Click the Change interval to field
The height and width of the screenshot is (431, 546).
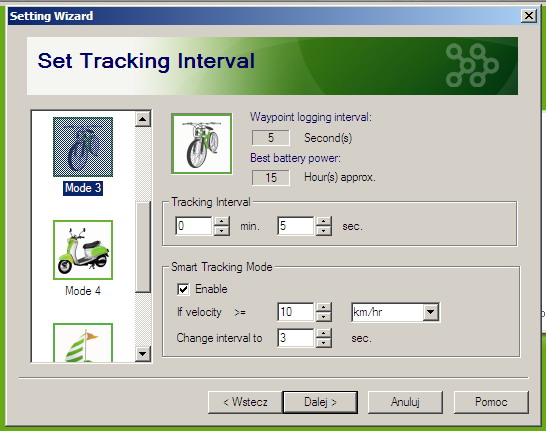(296, 338)
